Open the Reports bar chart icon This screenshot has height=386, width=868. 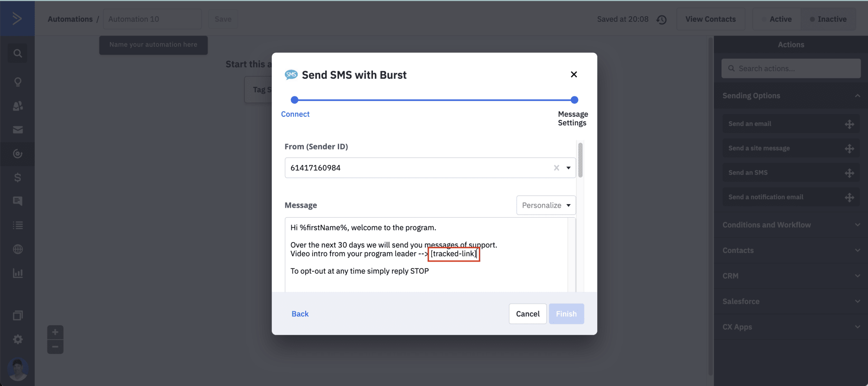[18, 273]
